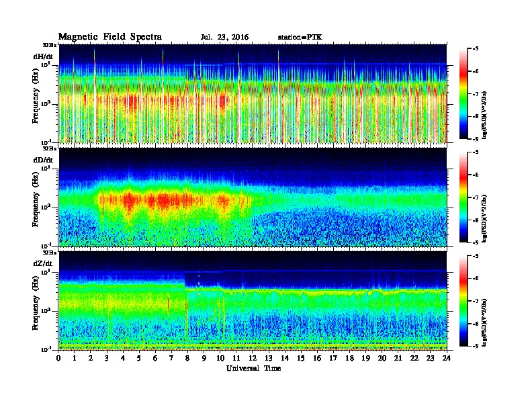Click the "12" tick on Universal Time axis

pyautogui.click(x=253, y=358)
